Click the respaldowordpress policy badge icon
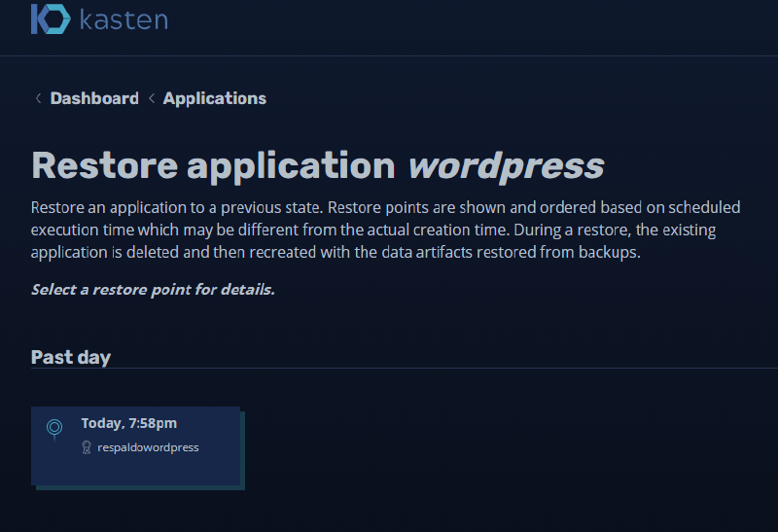This screenshot has width=778, height=532. click(87, 447)
